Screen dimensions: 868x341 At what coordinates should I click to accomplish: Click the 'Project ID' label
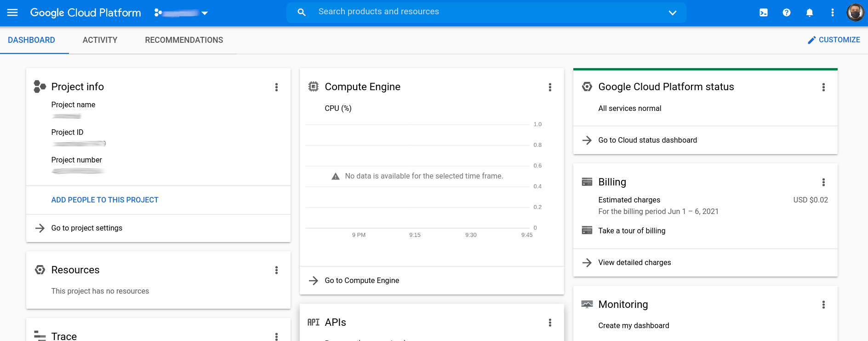tap(68, 132)
